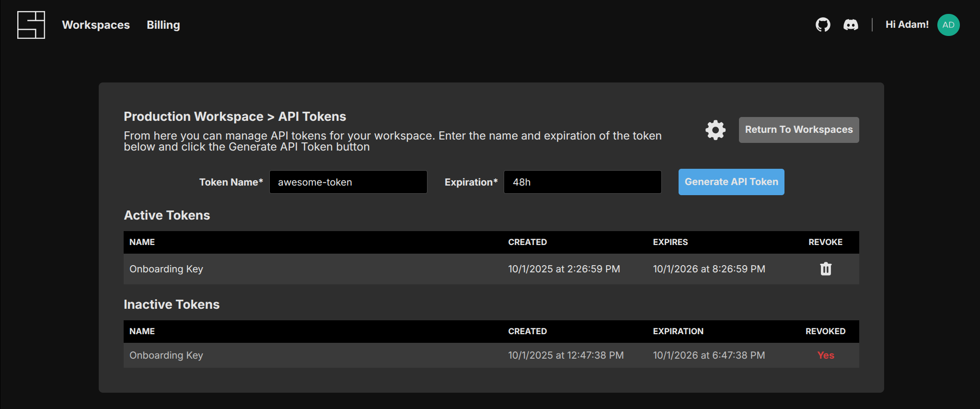Click the red Yes revoked status
This screenshot has width=980, height=409.
pos(825,355)
